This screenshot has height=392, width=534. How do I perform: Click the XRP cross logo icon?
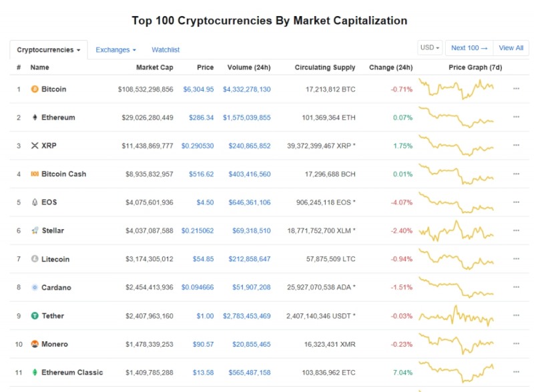(x=35, y=146)
